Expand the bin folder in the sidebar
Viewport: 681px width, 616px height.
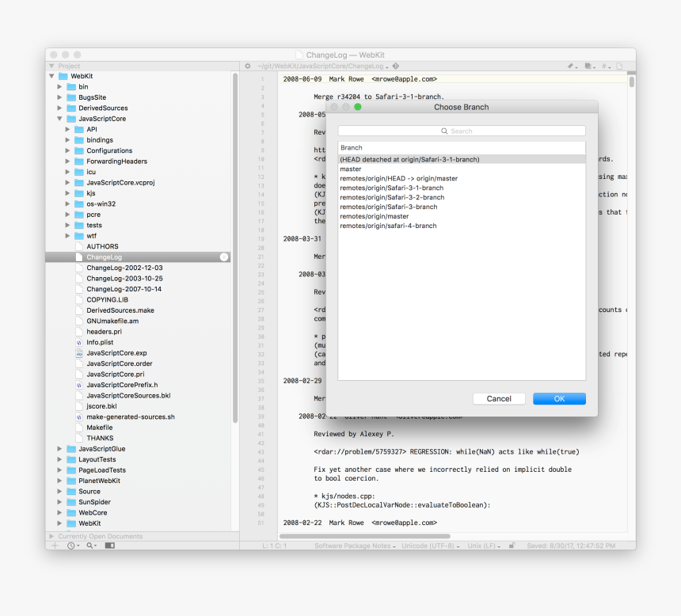pos(59,86)
